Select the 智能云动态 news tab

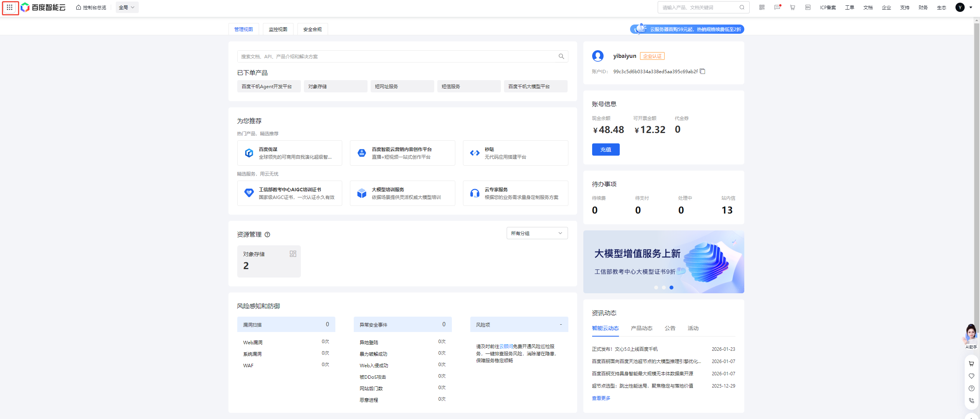[606, 329]
